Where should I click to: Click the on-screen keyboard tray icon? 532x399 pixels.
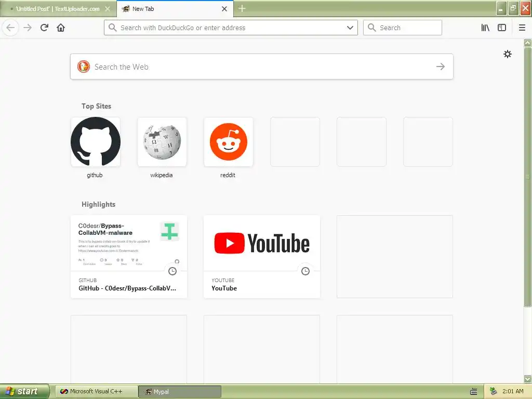(474, 392)
